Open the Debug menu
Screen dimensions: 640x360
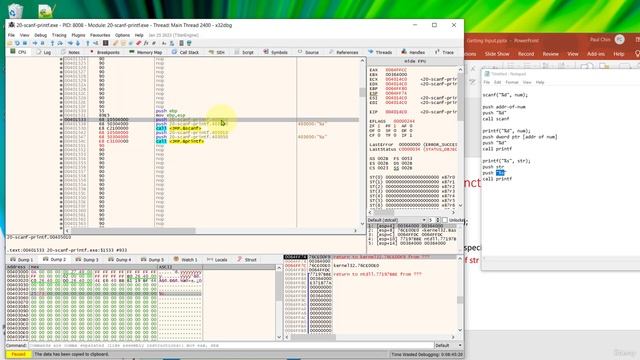40,35
